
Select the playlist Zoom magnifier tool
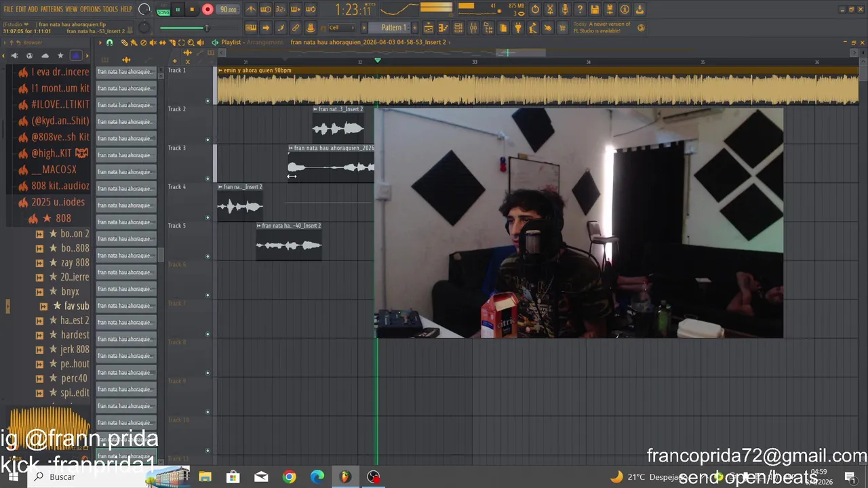191,43
